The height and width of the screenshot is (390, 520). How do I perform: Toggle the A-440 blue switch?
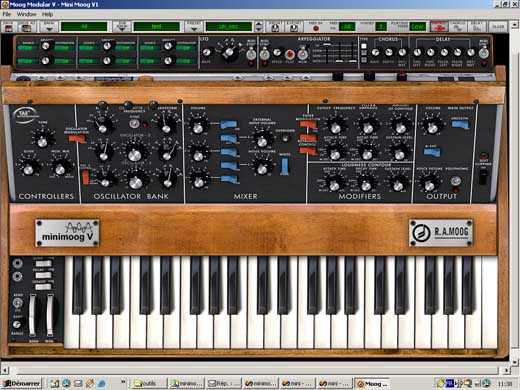pyautogui.click(x=432, y=153)
